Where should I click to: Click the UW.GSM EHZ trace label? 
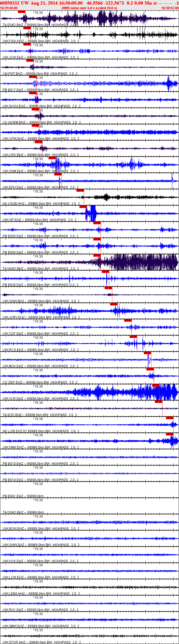pyautogui.click(x=41, y=171)
